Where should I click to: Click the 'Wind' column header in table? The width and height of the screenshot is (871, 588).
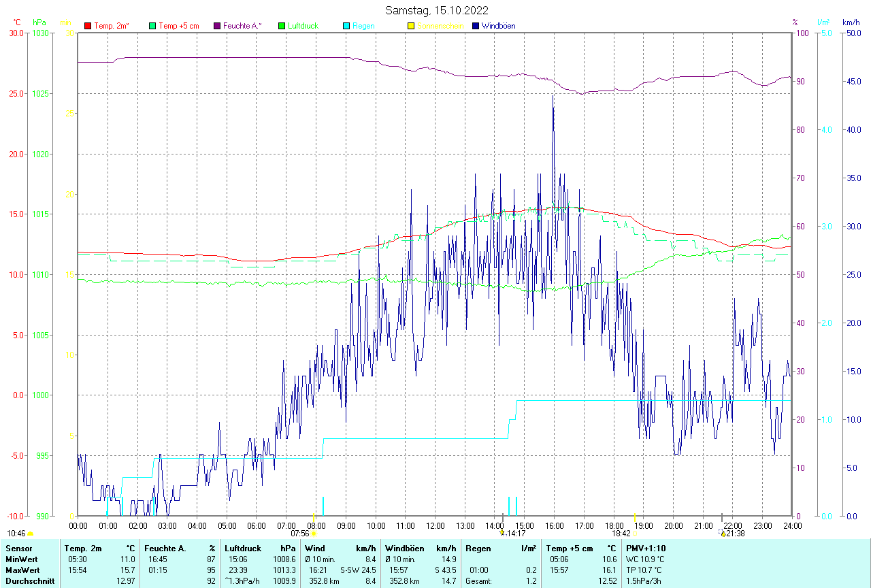click(315, 549)
